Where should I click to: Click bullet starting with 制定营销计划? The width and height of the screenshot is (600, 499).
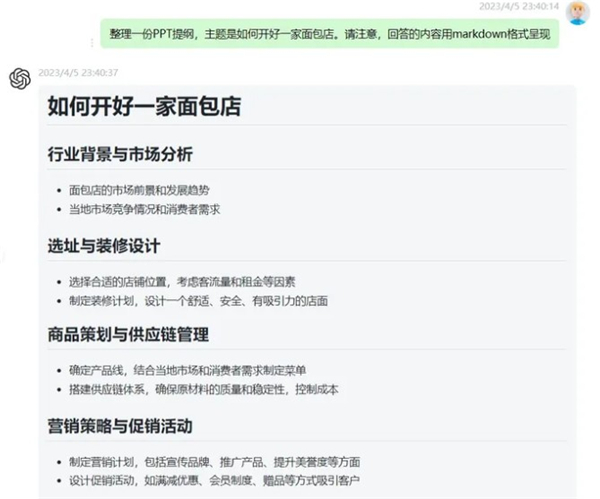(214, 462)
